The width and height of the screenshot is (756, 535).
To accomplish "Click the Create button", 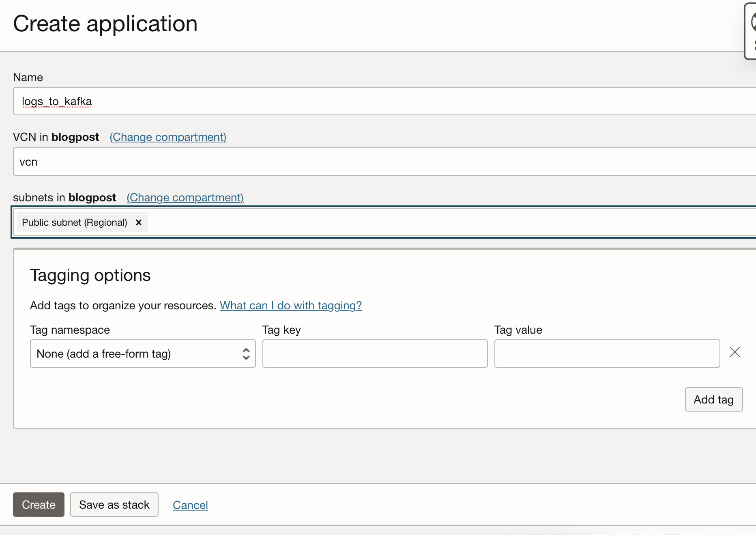I will click(x=39, y=505).
